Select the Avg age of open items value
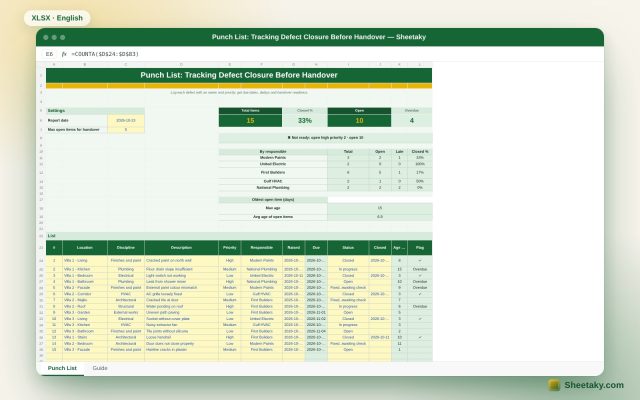Image resolution: width=640 pixels, height=400 pixels. 380,217
